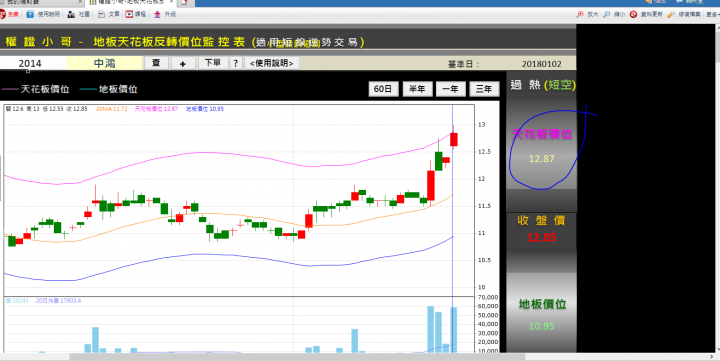The image size is (720, 361).
Task: Expand the 更多 toolbar dropdown
Action: click(x=713, y=14)
